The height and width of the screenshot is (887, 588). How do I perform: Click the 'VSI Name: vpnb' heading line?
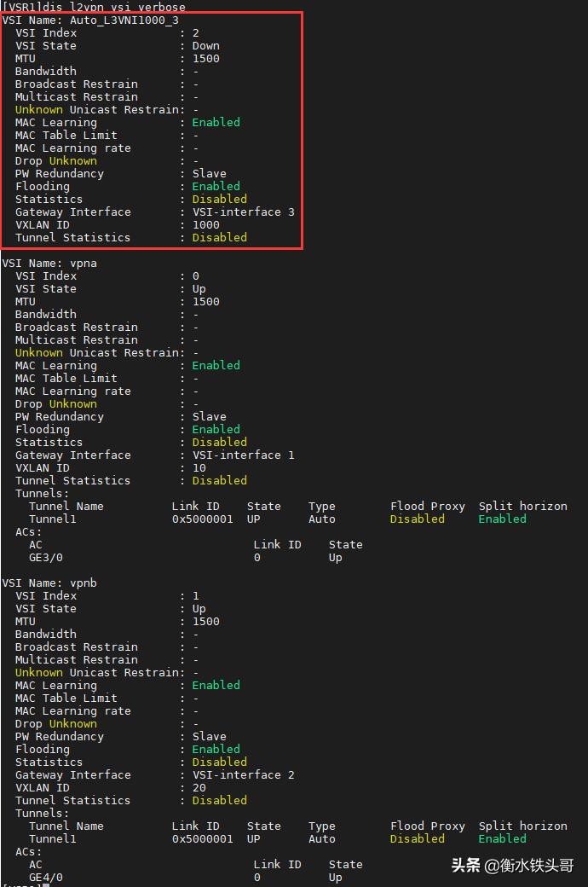pos(49,583)
